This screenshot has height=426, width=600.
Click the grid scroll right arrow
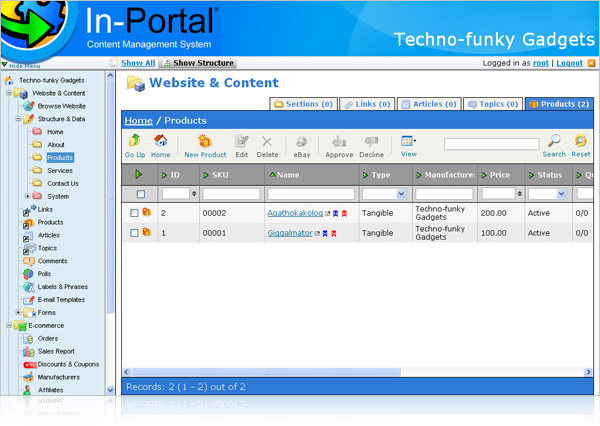pyautogui.click(x=588, y=372)
